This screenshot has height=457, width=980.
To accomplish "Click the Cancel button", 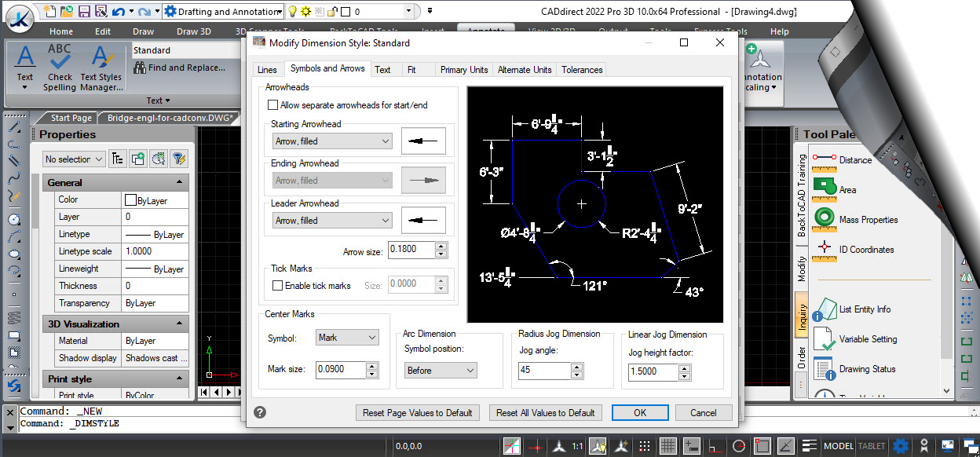I will coord(704,412).
